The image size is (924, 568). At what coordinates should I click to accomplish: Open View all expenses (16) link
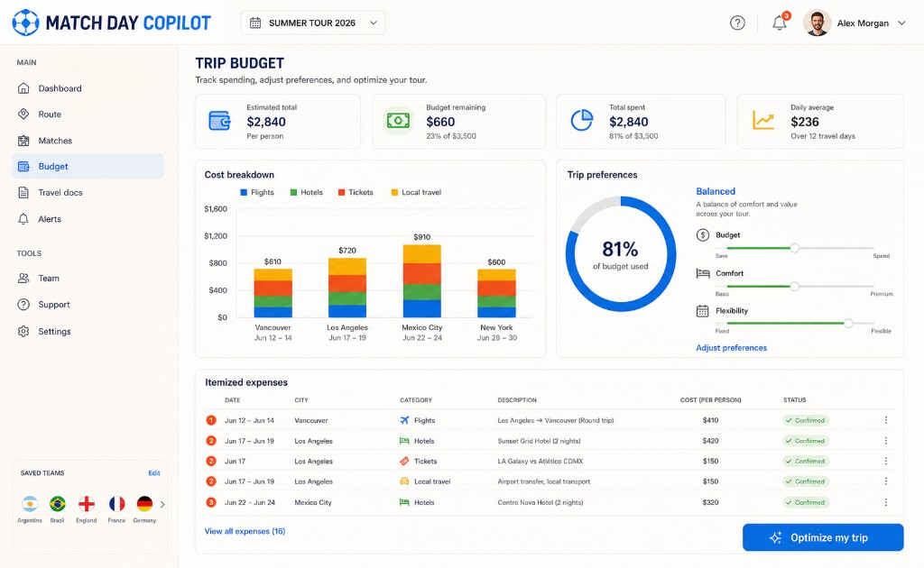point(245,531)
